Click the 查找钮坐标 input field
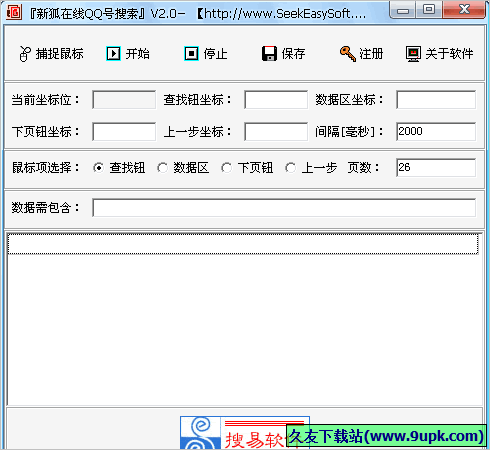490x450 pixels. pyautogui.click(x=276, y=100)
